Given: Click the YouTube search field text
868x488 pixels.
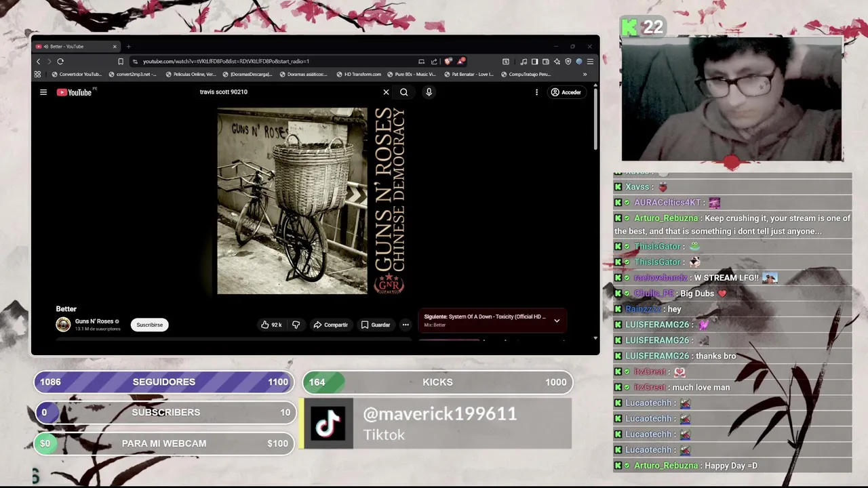Looking at the screenshot, I should pos(224,92).
